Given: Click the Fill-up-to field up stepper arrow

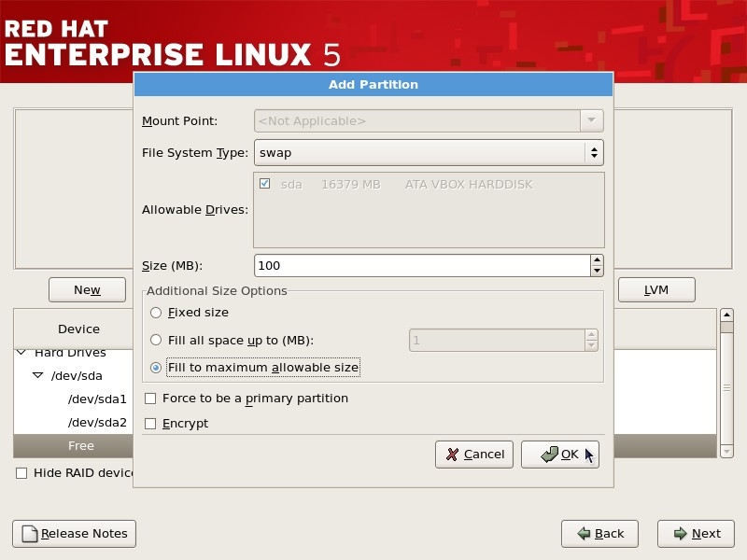Looking at the screenshot, I should pos(591,335).
